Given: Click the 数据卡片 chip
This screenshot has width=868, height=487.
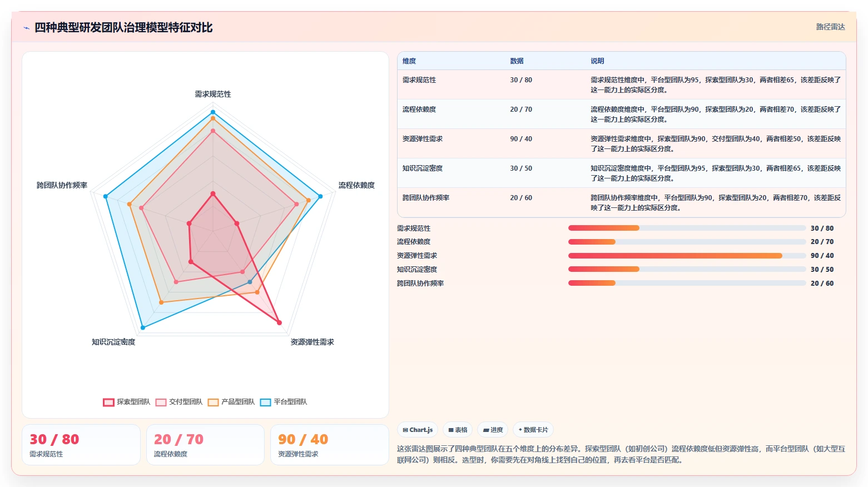Looking at the screenshot, I should (x=533, y=430).
